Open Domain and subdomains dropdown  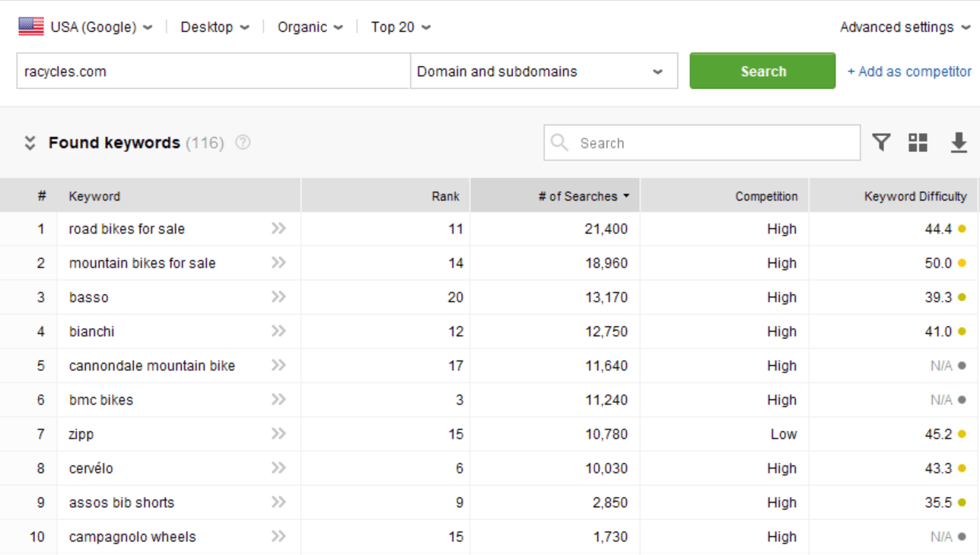pyautogui.click(x=544, y=71)
